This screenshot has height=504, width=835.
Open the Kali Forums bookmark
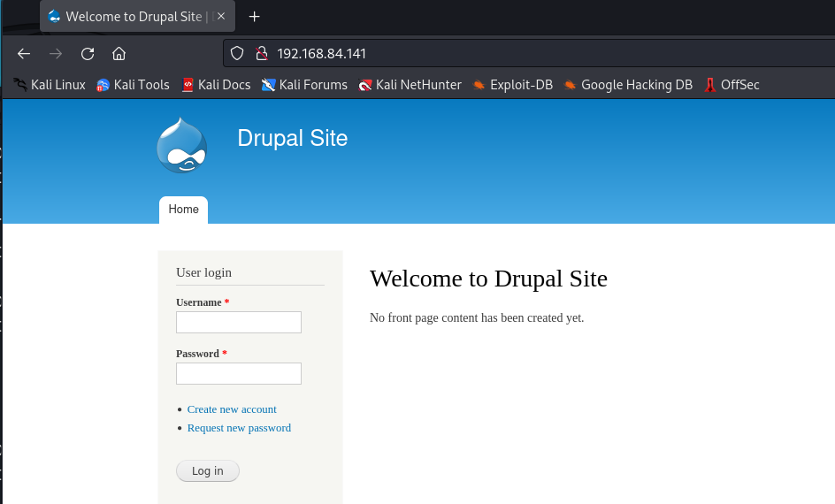[304, 85]
